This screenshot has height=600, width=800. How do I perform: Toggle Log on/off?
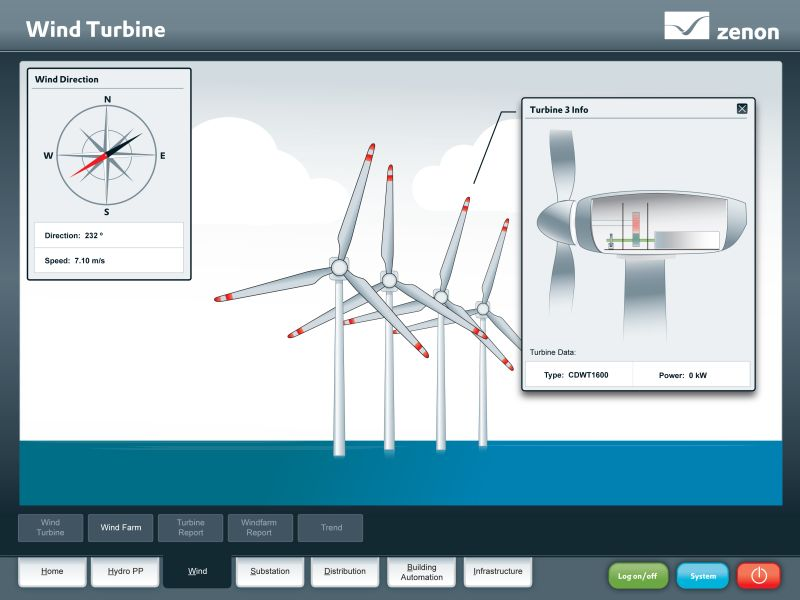[x=636, y=576]
